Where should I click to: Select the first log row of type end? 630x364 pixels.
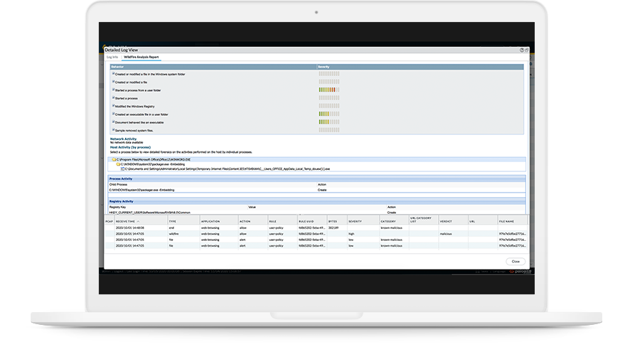pyautogui.click(x=284, y=227)
